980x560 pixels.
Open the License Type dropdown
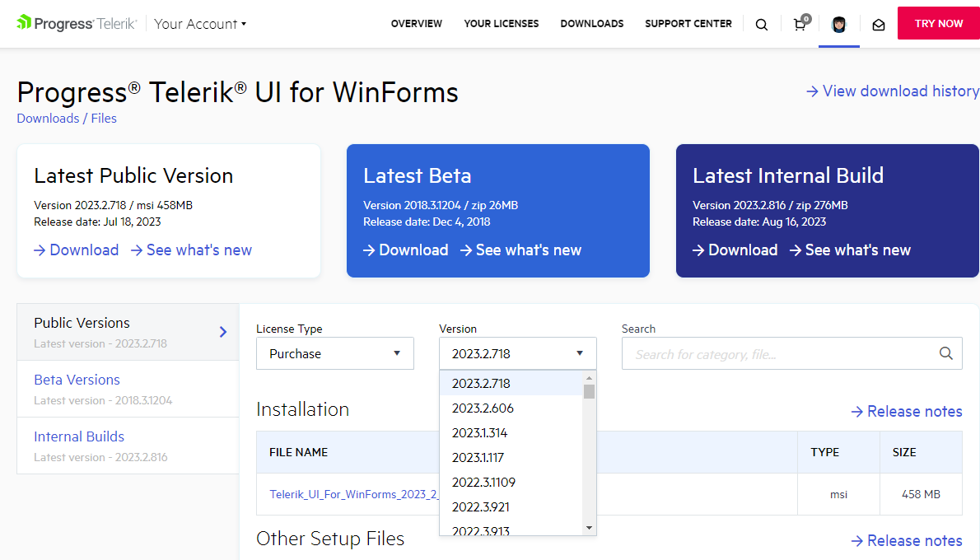click(x=334, y=353)
